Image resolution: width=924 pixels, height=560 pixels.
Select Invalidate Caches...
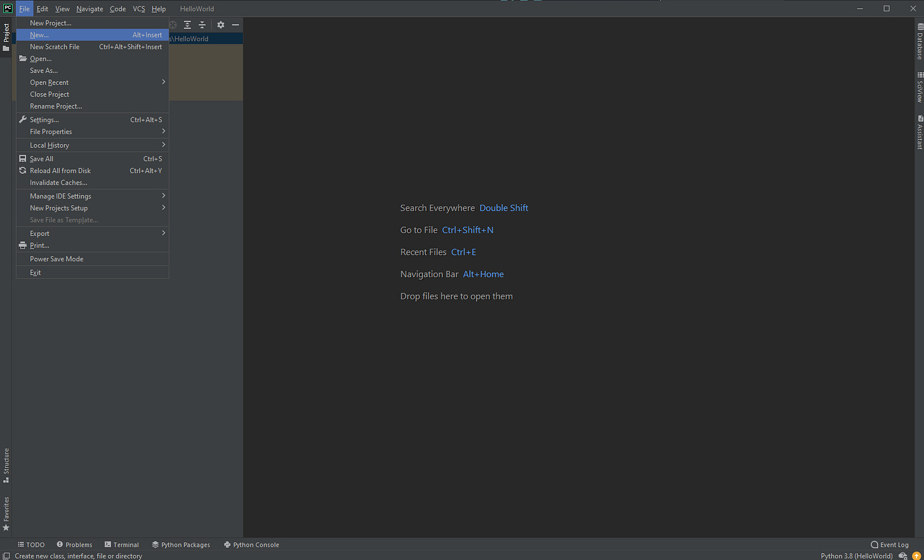tap(93, 183)
